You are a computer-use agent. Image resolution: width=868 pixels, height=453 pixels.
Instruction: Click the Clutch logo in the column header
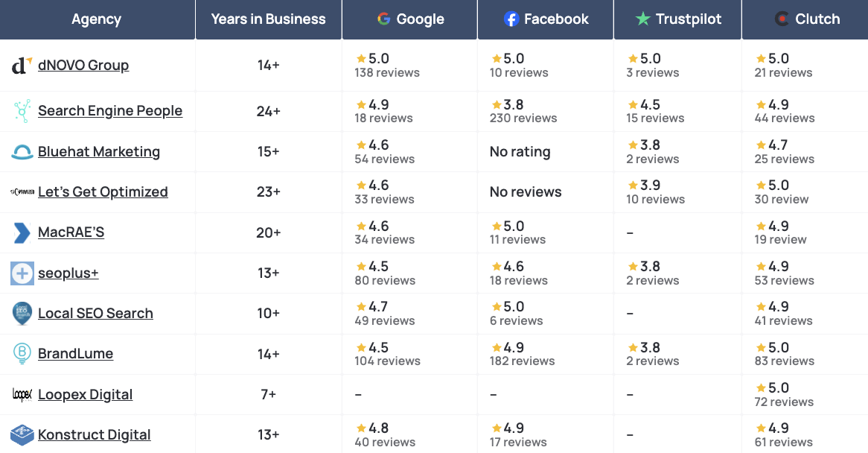click(781, 19)
